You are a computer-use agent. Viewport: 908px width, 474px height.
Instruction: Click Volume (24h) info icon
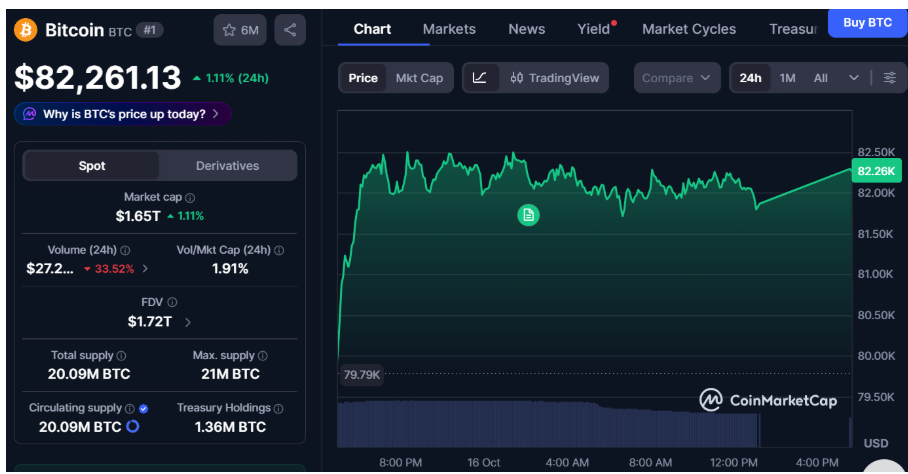(125, 251)
